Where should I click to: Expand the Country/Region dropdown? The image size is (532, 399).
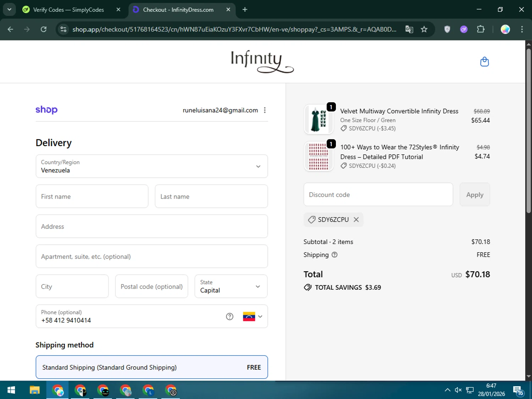click(152, 166)
